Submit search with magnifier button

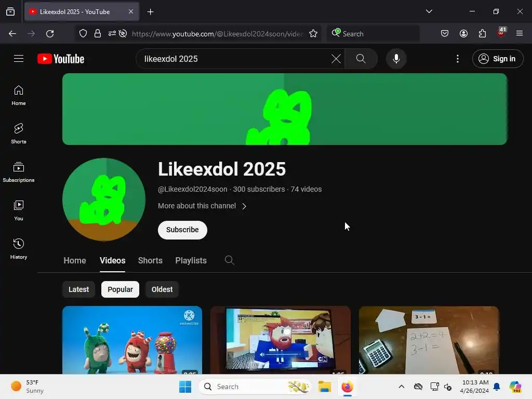pyautogui.click(x=361, y=59)
